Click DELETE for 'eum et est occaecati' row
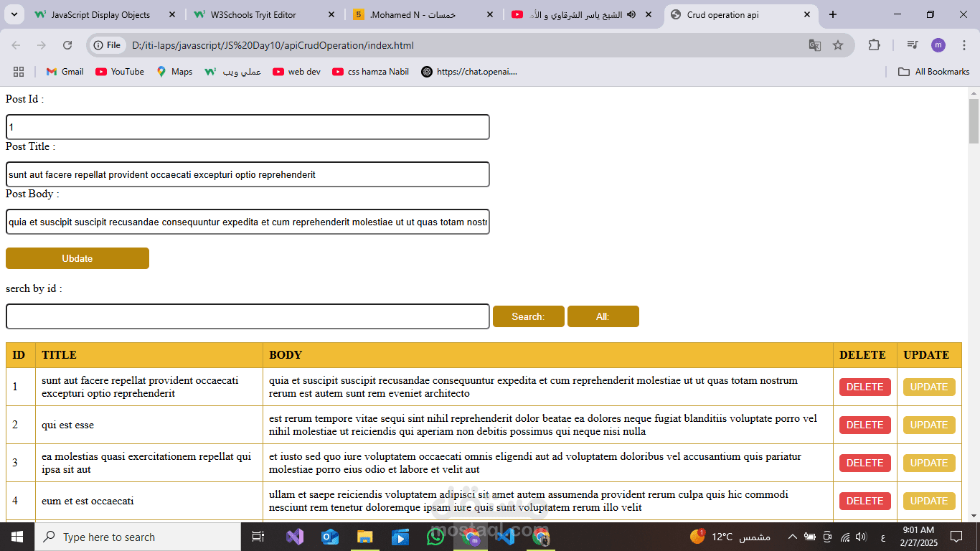 click(x=865, y=501)
